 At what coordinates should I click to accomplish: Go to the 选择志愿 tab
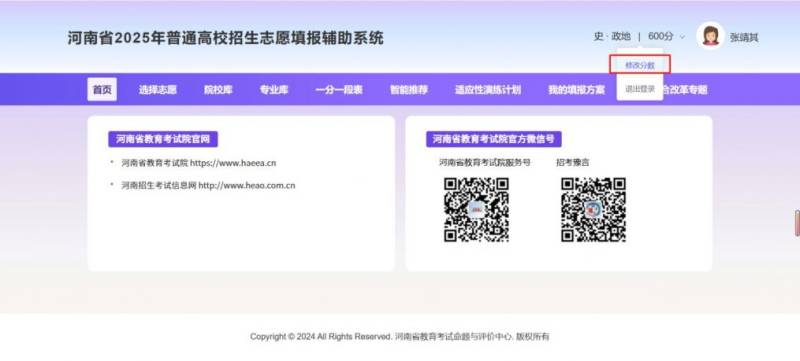[158, 90]
